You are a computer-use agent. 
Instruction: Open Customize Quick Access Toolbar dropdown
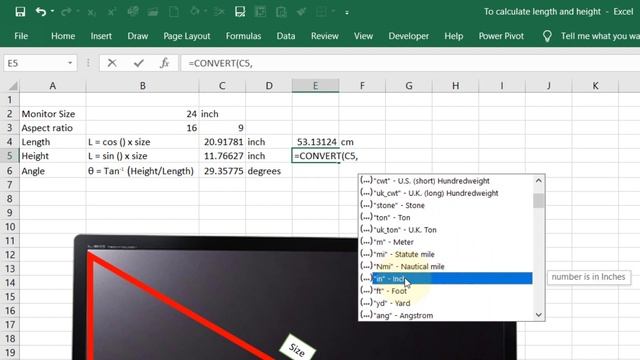tap(347, 13)
